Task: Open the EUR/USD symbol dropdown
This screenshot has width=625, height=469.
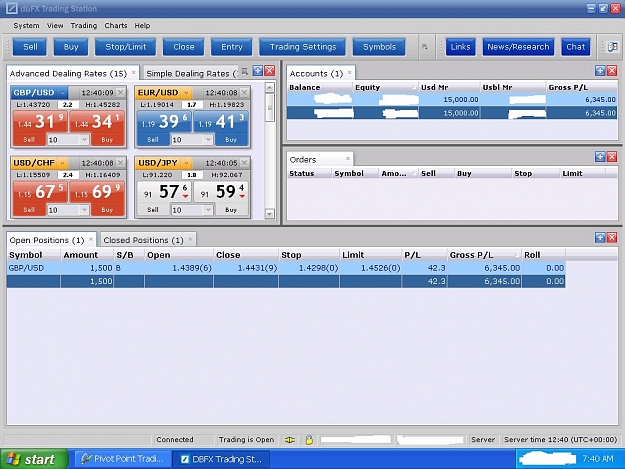Action: point(186,93)
